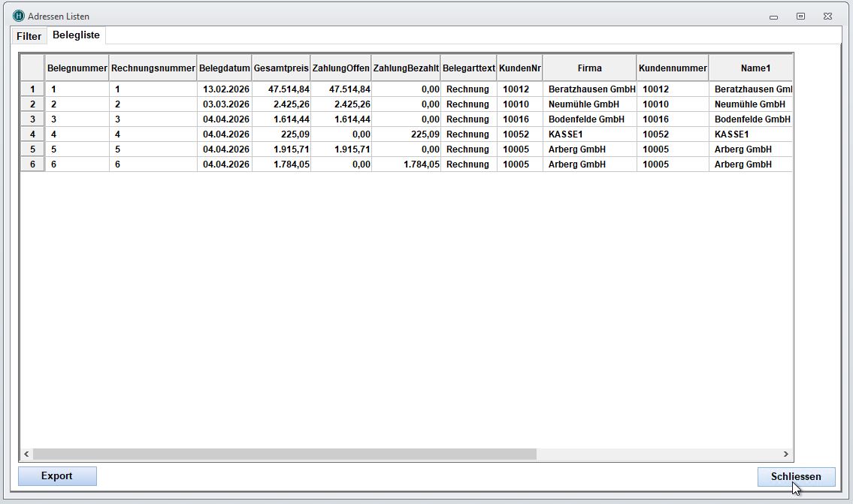Select row header number 4
The height and width of the screenshot is (504, 853).
point(32,134)
